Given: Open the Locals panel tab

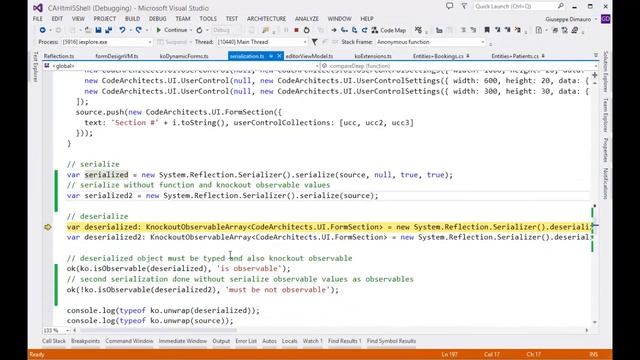Looking at the screenshot, I should click(290, 341).
